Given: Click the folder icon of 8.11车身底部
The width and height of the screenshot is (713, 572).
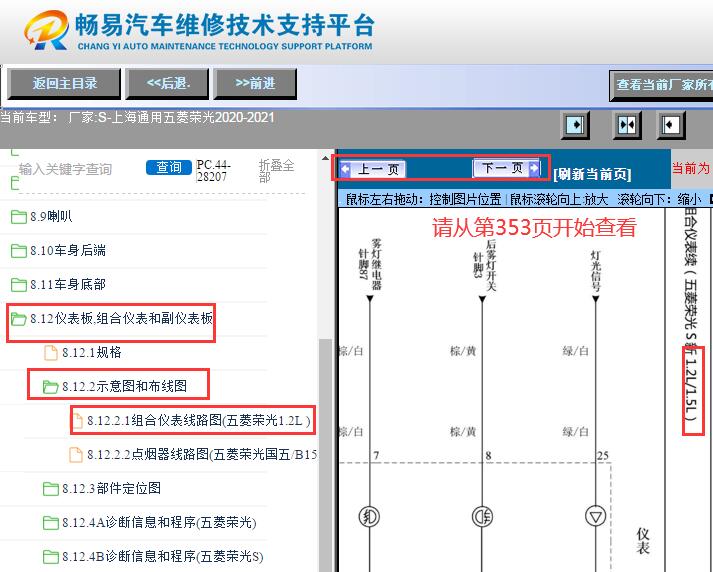Looking at the screenshot, I should tap(19, 285).
